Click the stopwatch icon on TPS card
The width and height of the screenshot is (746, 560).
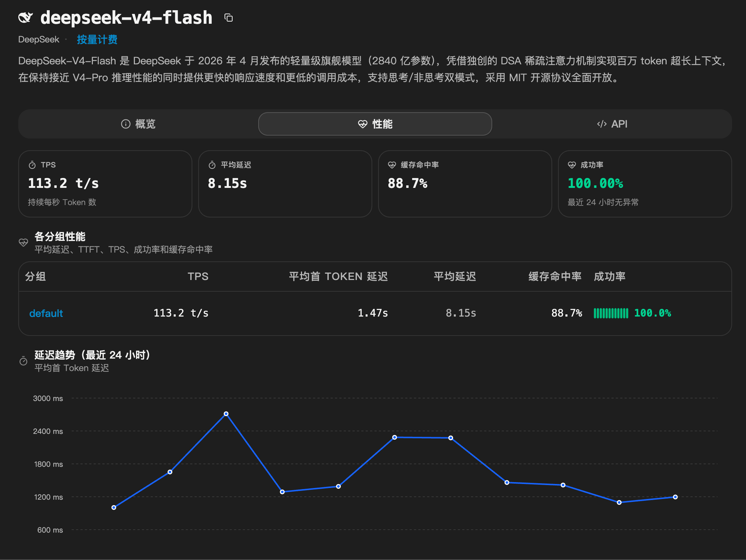[x=32, y=165]
